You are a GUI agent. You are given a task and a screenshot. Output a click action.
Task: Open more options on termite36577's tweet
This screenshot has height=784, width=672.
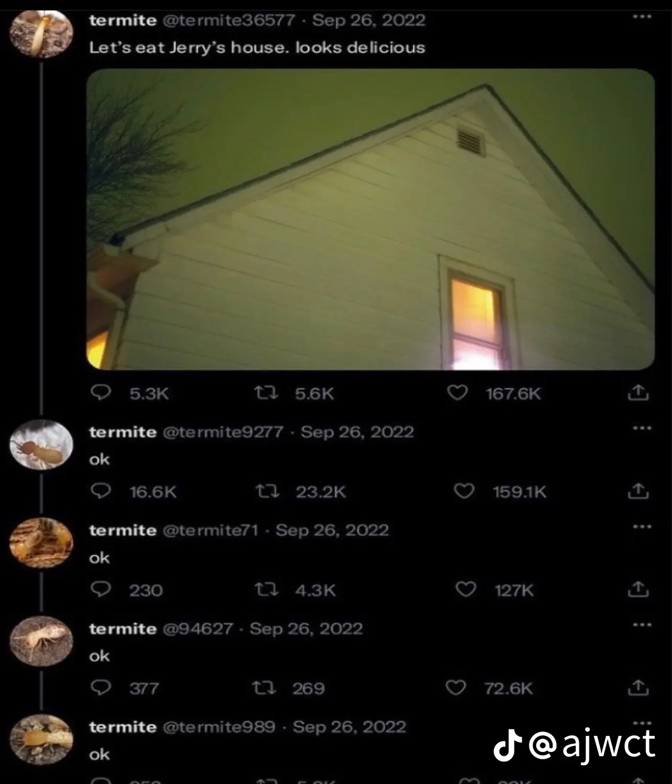pos(642,16)
